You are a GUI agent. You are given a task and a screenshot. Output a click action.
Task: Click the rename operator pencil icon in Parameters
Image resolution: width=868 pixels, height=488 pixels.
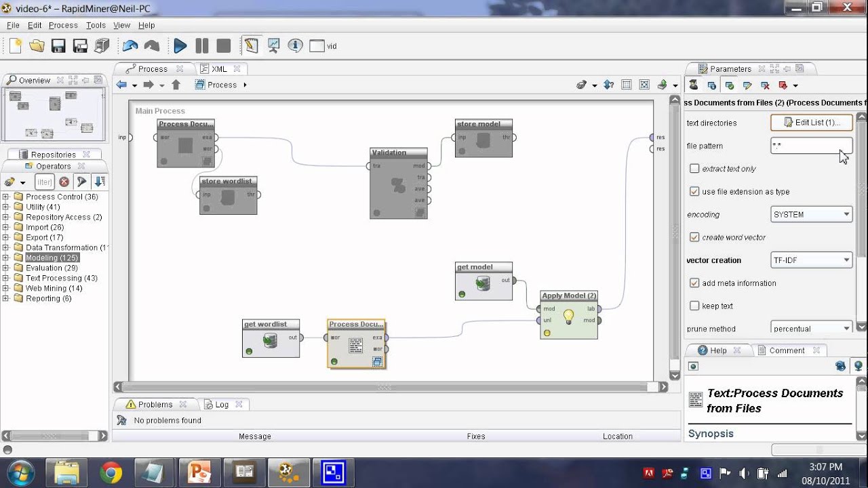point(747,85)
